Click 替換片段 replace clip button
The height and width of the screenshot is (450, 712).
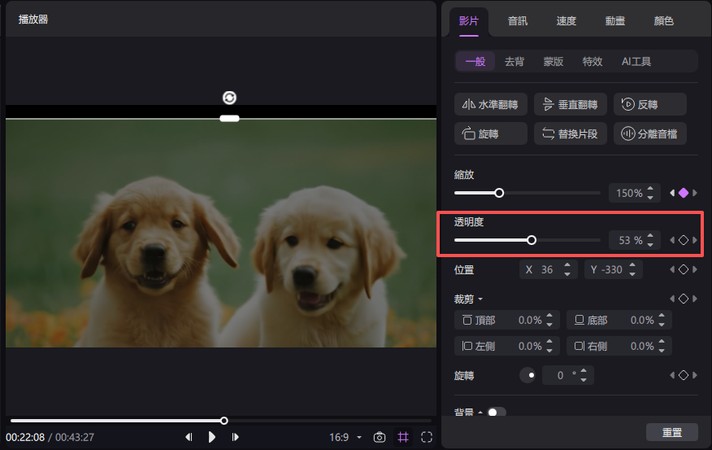tap(570, 134)
